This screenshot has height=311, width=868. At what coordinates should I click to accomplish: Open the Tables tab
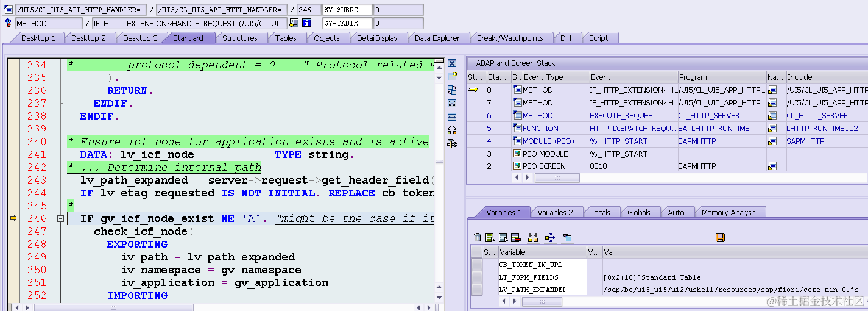pyautogui.click(x=286, y=38)
